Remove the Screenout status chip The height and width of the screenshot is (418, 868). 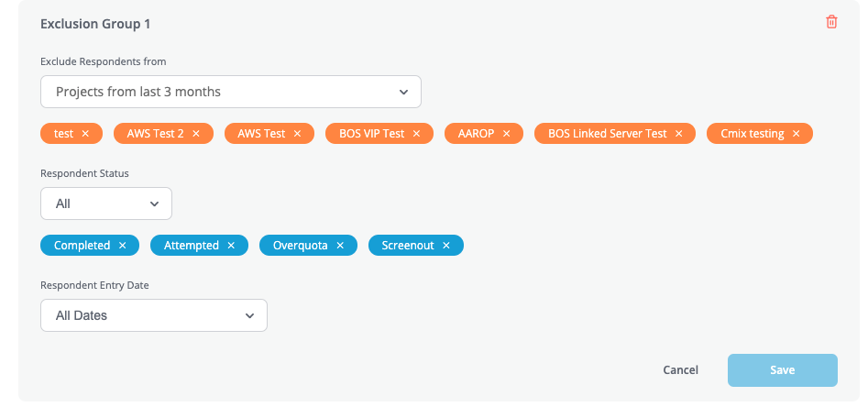tap(446, 246)
